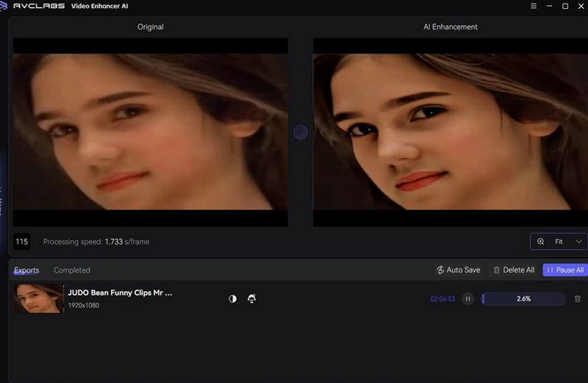Select the Exports tab
588x383 pixels.
26,271
